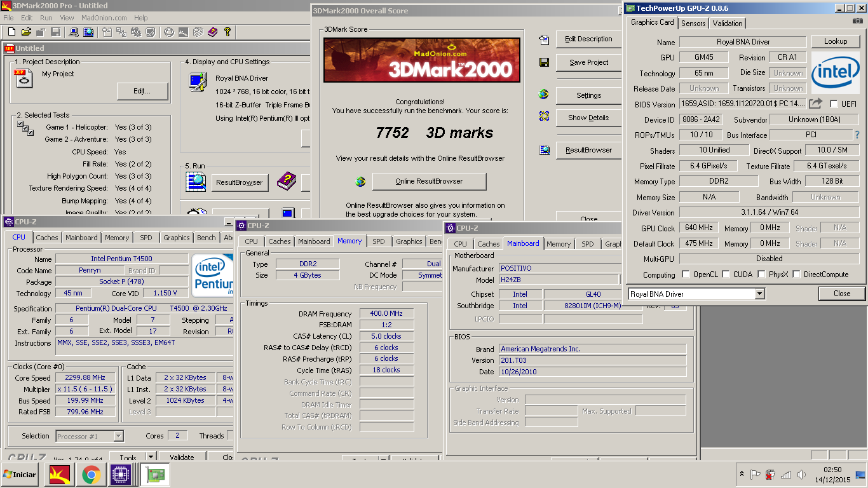The width and height of the screenshot is (868, 488).
Task: Click the purple help book toolbar icon
Action: point(212,32)
